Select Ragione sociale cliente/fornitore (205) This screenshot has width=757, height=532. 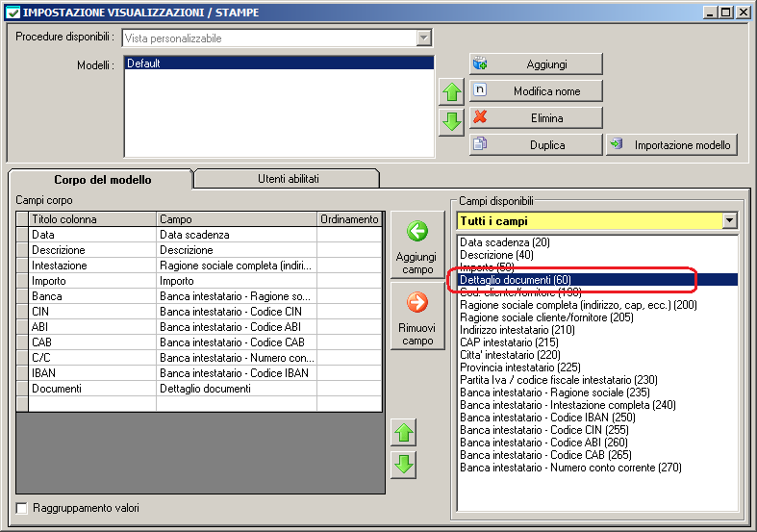[x=596, y=317]
